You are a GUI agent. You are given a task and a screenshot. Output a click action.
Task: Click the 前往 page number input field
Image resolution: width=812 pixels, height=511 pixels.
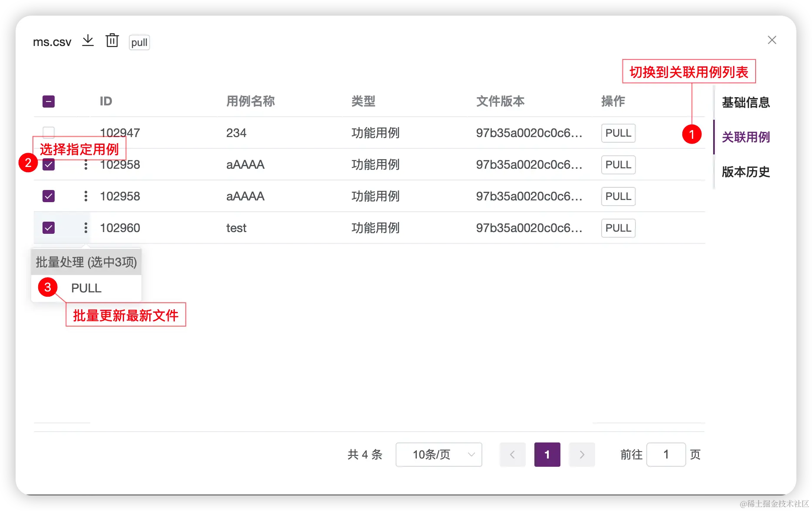(666, 454)
